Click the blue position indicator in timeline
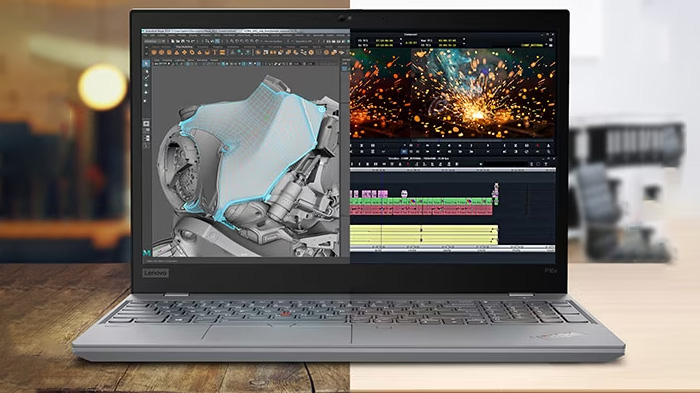The height and width of the screenshot is (393, 700). (x=382, y=179)
